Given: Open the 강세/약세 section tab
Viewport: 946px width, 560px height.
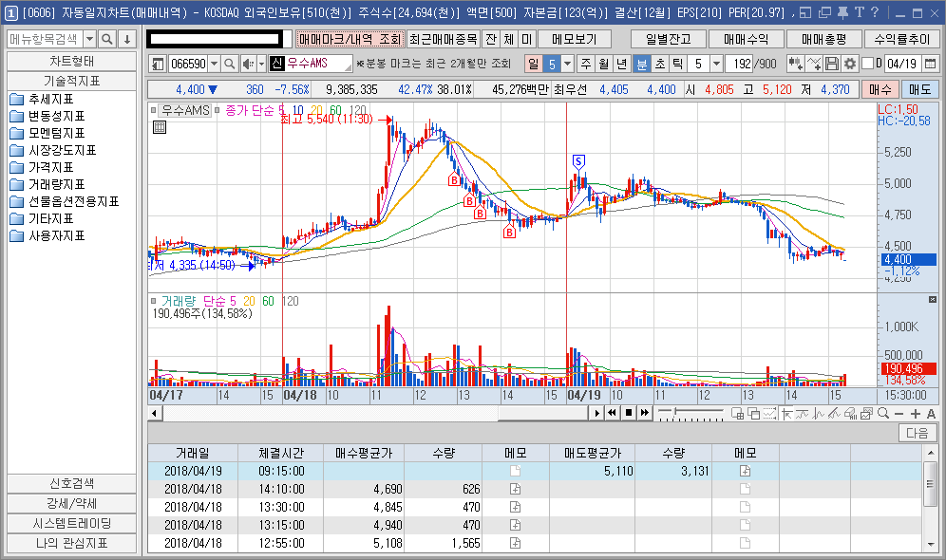Looking at the screenshot, I should pos(72,503).
